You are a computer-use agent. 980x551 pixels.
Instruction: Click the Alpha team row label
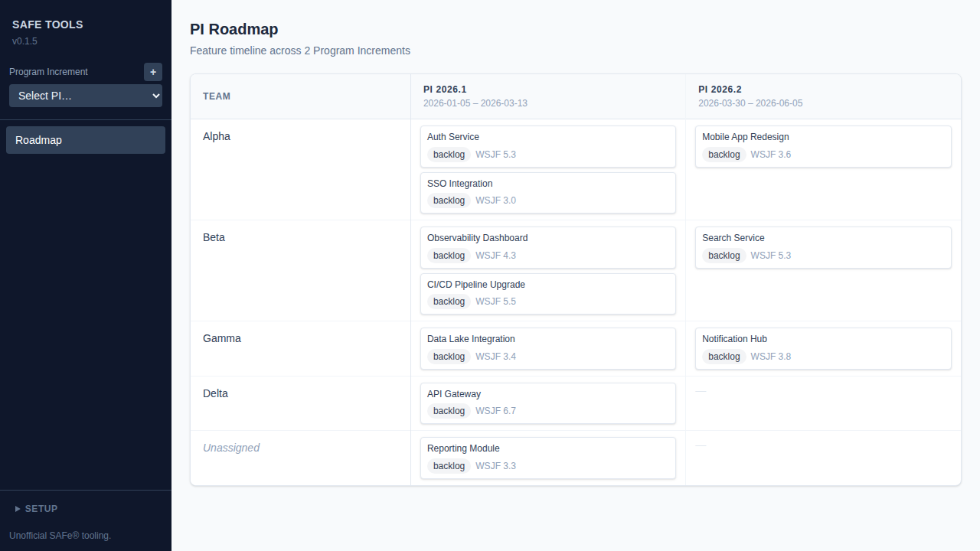tap(217, 136)
